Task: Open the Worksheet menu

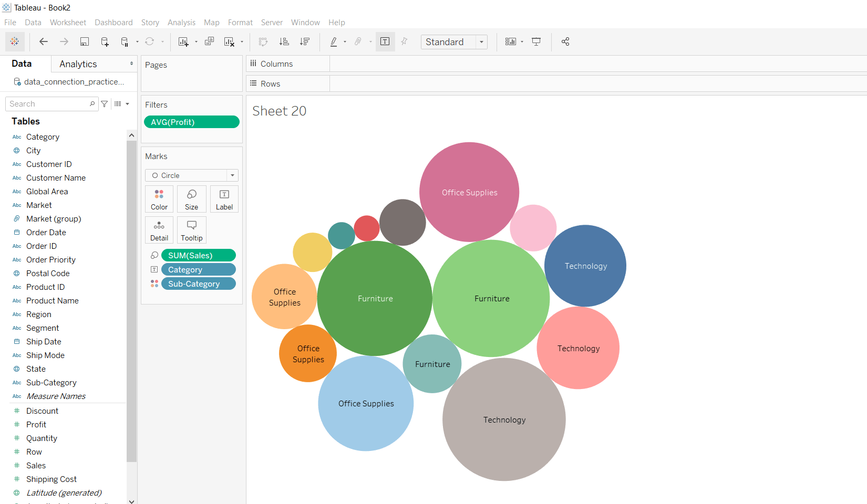Action: [68, 23]
